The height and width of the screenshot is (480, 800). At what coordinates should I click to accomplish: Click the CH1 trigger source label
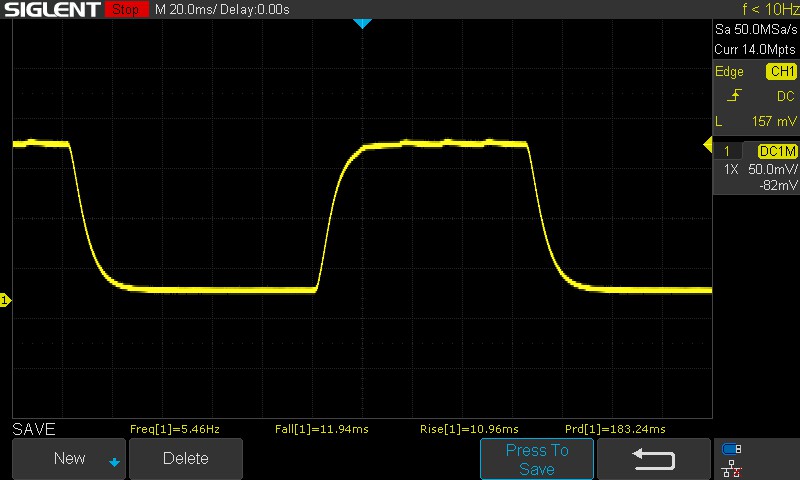click(781, 71)
